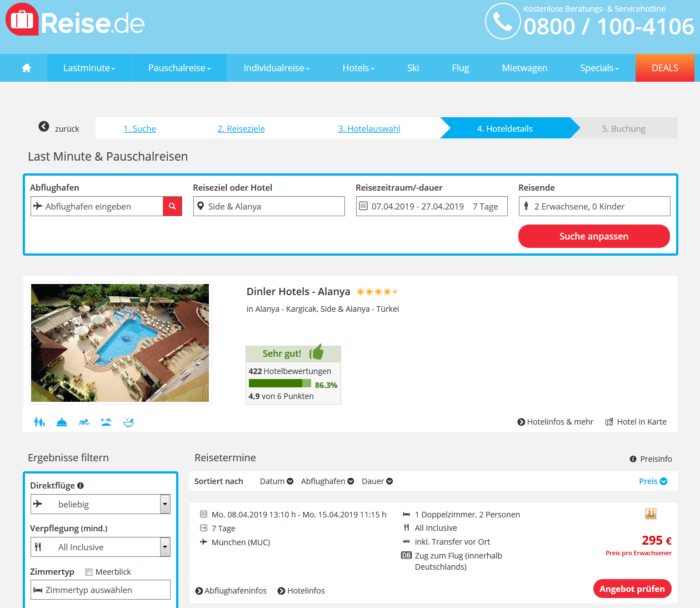Click the Direktflüge info icon

point(81,485)
